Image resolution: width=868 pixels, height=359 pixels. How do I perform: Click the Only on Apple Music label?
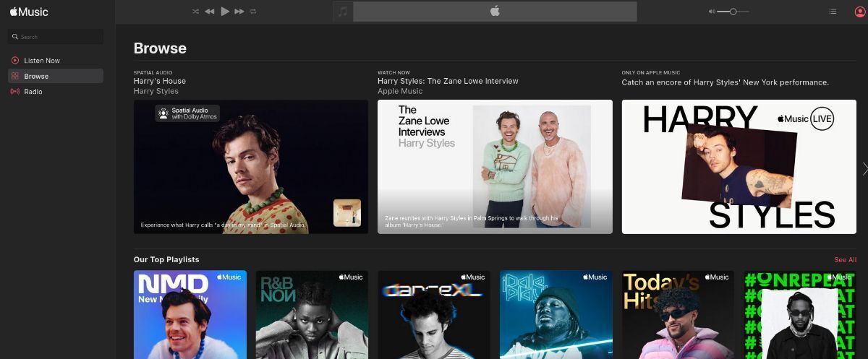coord(651,72)
